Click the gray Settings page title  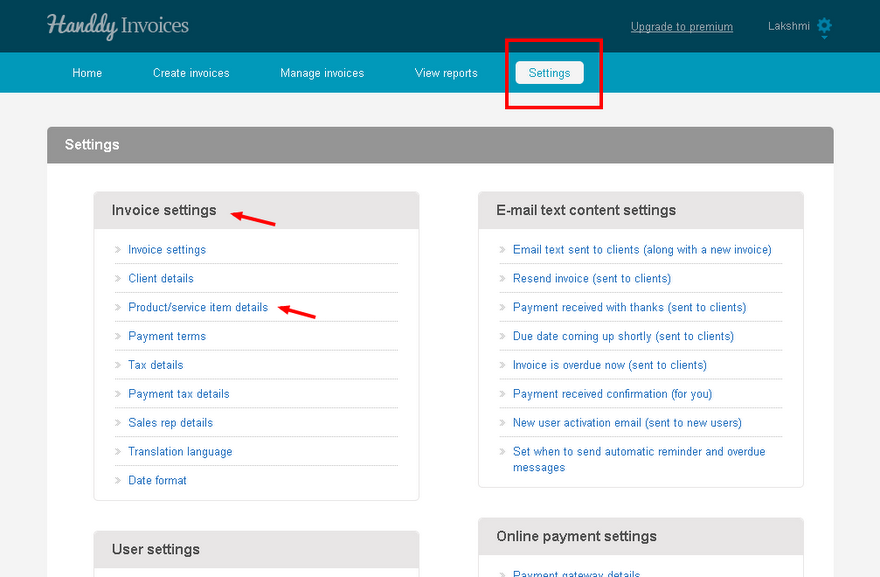pyautogui.click(x=92, y=145)
